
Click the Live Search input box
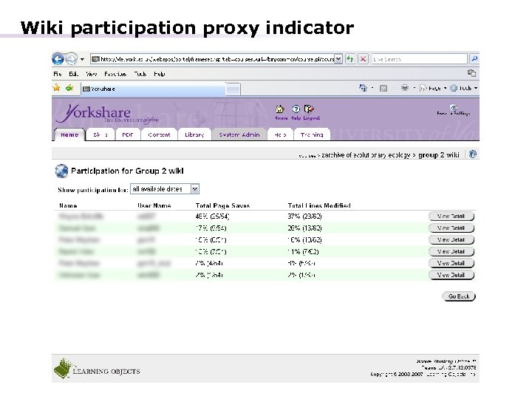(x=420, y=59)
